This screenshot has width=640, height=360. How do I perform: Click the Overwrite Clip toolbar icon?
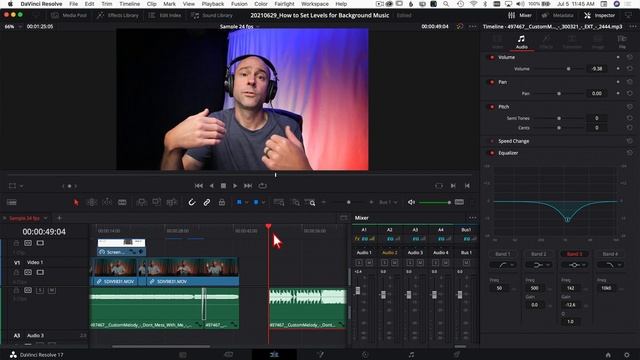[x=156, y=202]
